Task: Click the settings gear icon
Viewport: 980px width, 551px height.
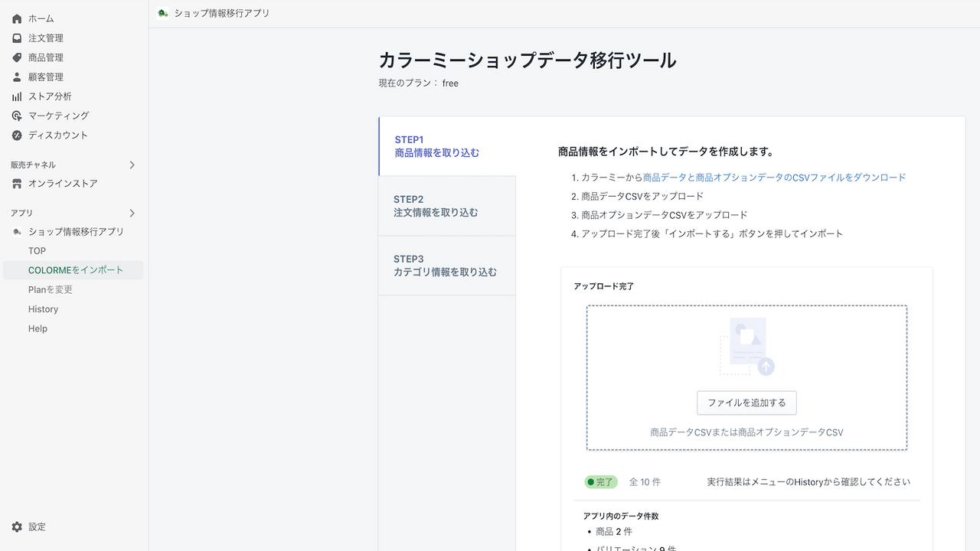Action: pos(17,527)
